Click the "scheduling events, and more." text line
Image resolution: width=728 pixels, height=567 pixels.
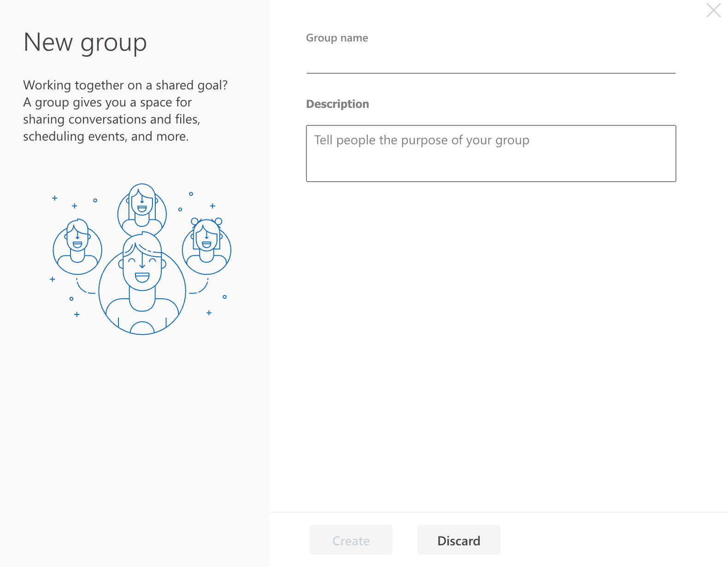click(106, 136)
